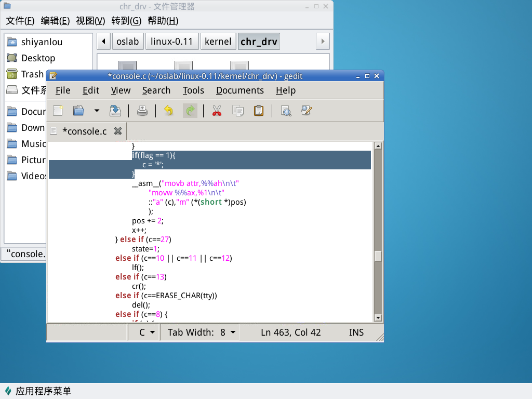532x399 pixels.
Task: Close the *console.c tab
Action: tap(118, 131)
